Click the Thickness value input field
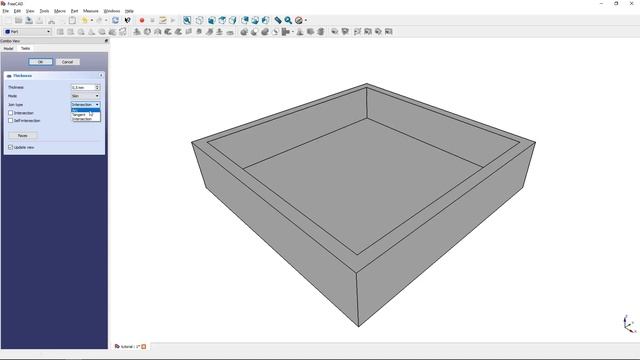Screen dimensions: 640x360 [83, 87]
